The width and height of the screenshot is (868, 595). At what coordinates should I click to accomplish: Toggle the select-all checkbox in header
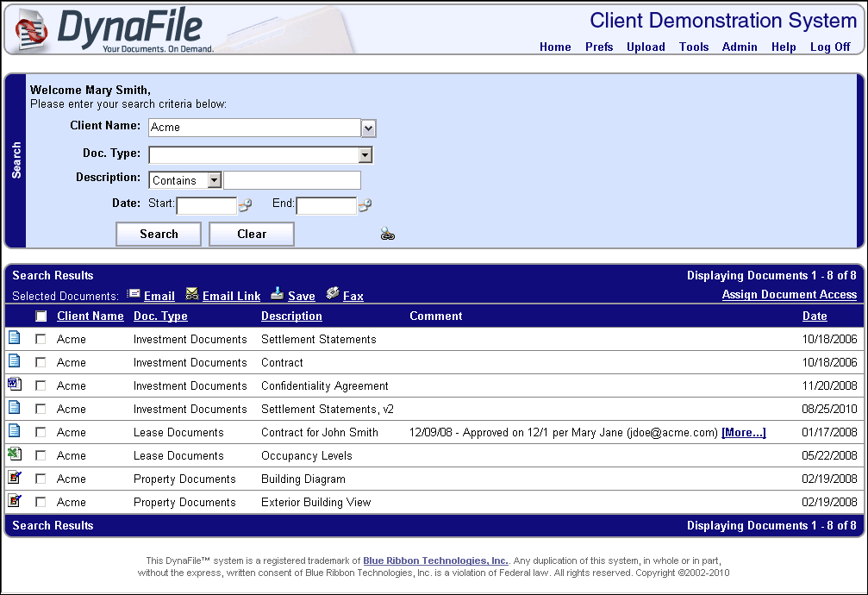41,316
